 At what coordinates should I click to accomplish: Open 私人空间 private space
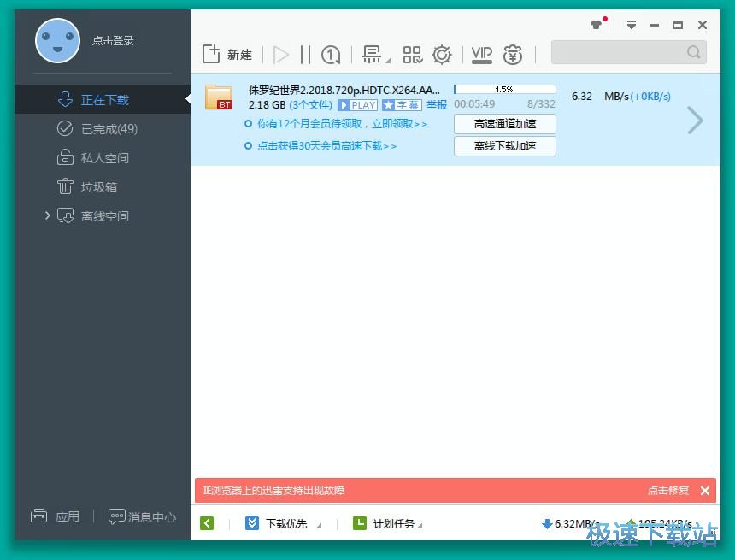(x=103, y=157)
